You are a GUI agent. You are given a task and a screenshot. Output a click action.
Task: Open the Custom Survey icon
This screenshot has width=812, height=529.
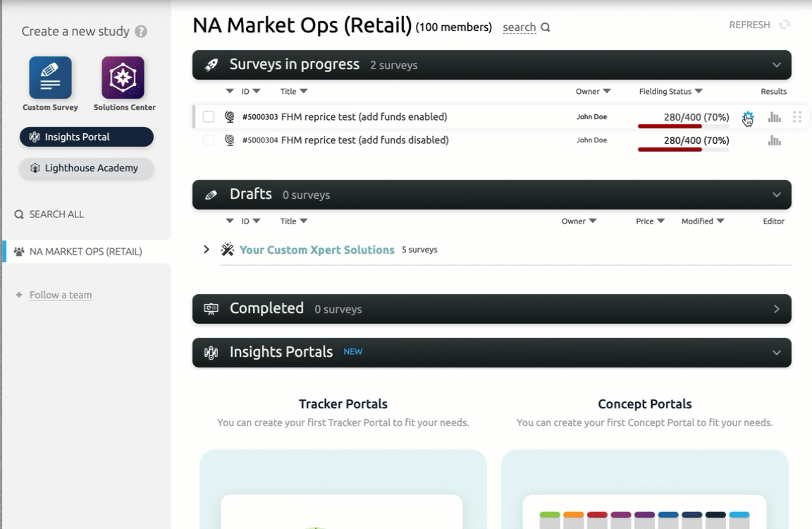point(50,78)
